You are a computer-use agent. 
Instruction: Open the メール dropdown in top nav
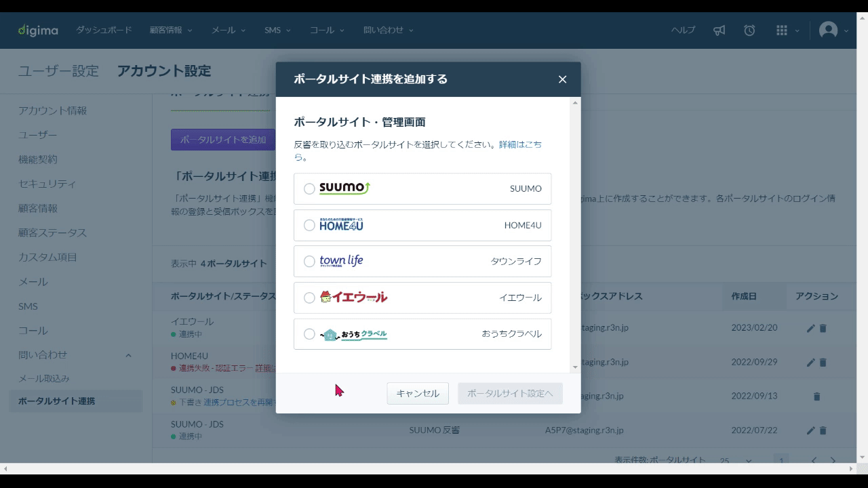click(228, 30)
